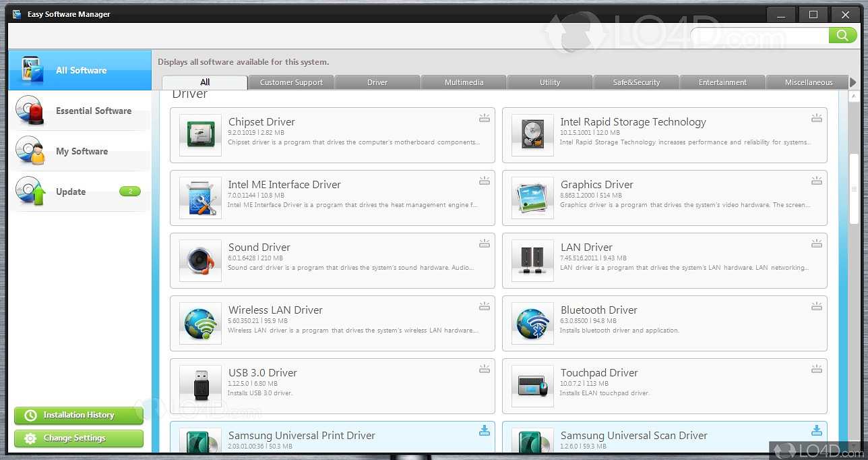The image size is (868, 460).
Task: Click download icon on Touchpad Driver card
Action: [x=816, y=369]
